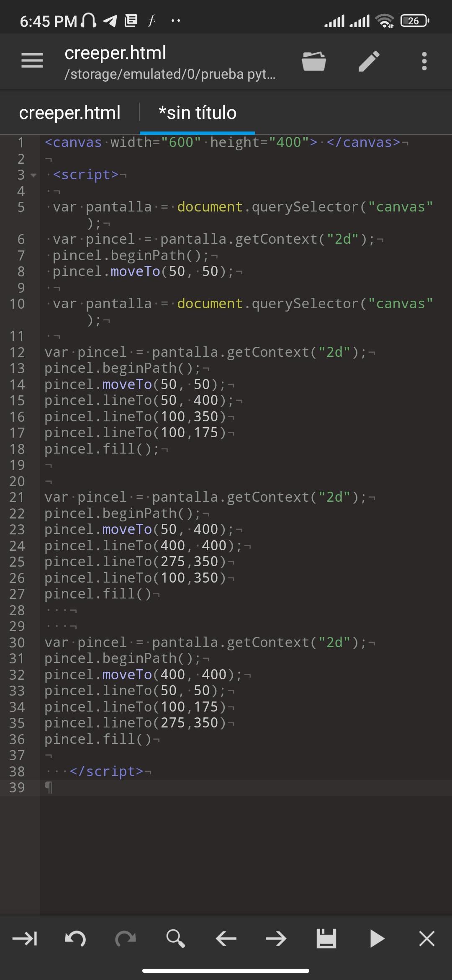Save the file with the floppy icon
This screenshot has width=452, height=980.
tap(326, 939)
